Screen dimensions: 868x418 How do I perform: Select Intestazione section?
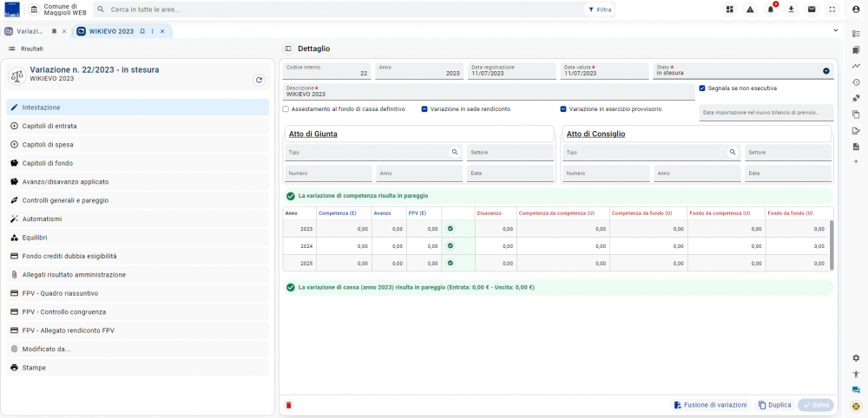pos(138,108)
